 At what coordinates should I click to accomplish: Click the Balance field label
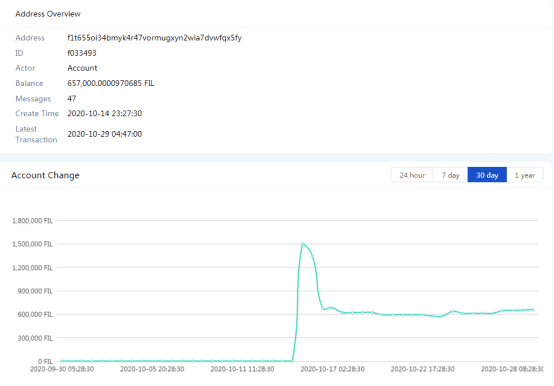point(29,83)
